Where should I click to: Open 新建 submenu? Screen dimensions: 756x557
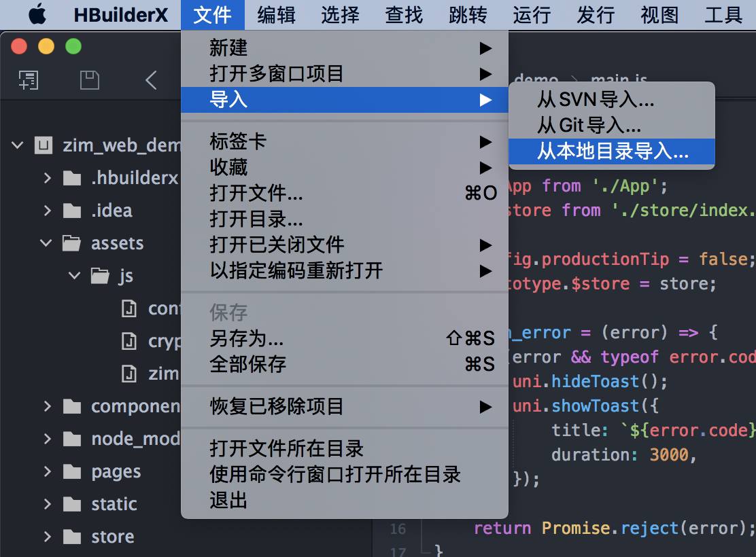pos(228,48)
